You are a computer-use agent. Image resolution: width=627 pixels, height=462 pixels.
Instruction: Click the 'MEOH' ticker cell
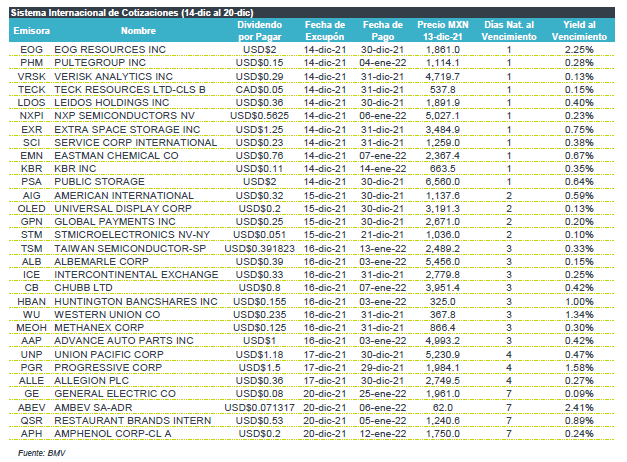click(32, 328)
